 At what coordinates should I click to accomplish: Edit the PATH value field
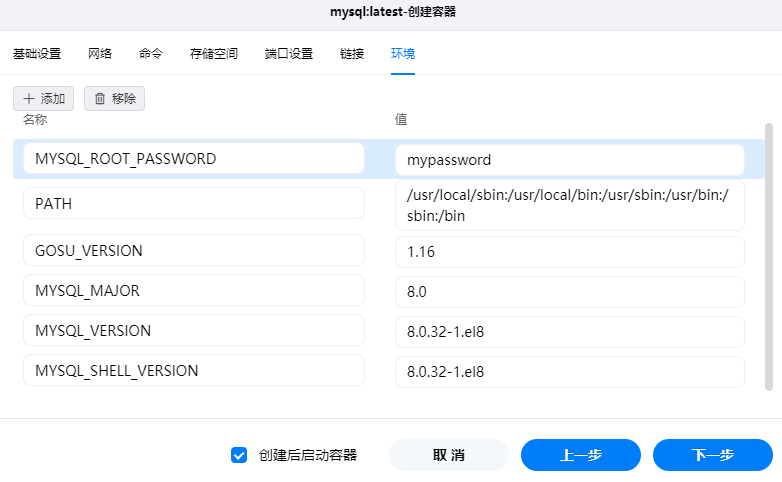click(570, 205)
